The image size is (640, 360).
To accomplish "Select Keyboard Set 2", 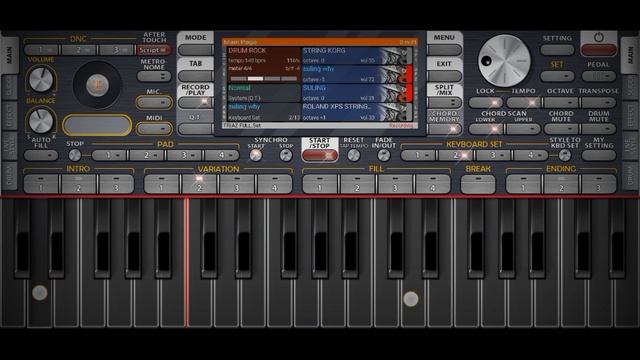I will click(455, 155).
